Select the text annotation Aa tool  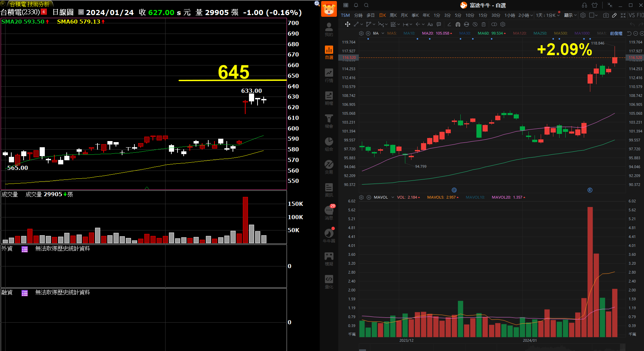(x=430, y=24)
